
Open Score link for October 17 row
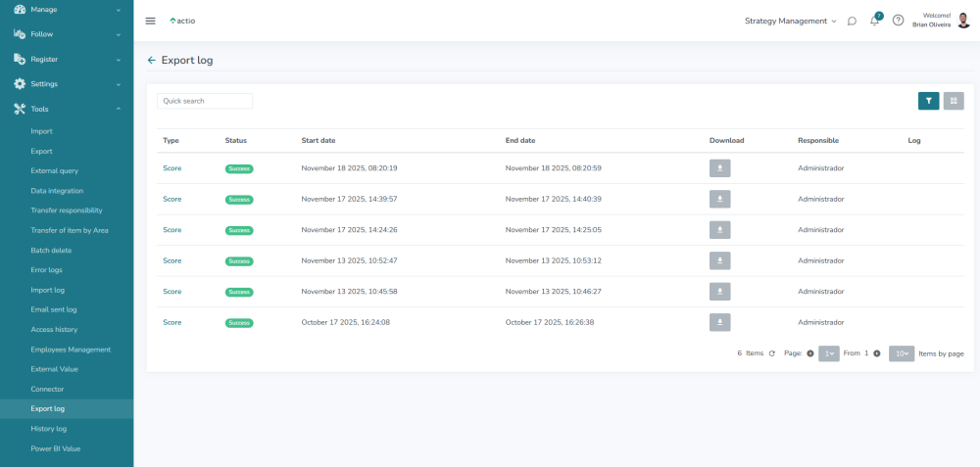click(x=171, y=322)
